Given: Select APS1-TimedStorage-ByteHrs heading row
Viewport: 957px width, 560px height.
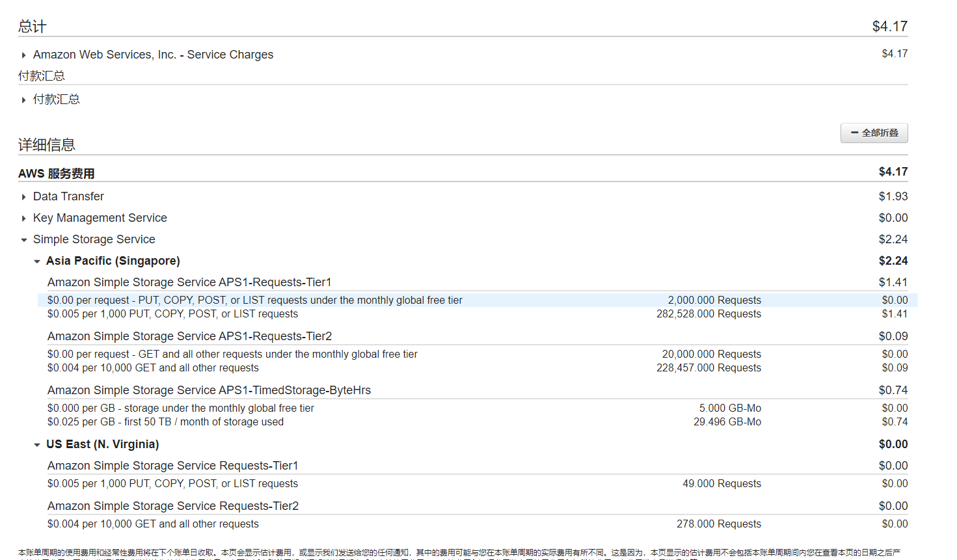Looking at the screenshot, I should click(209, 390).
